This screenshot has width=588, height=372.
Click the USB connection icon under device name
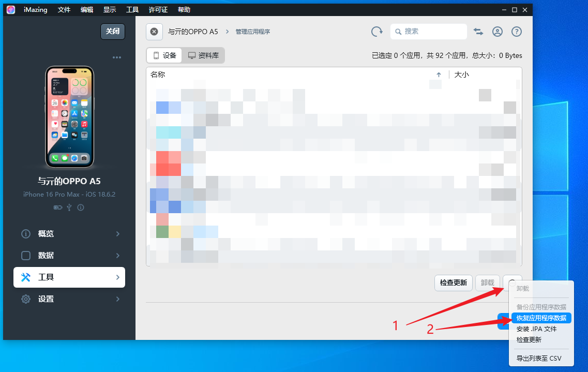click(69, 207)
